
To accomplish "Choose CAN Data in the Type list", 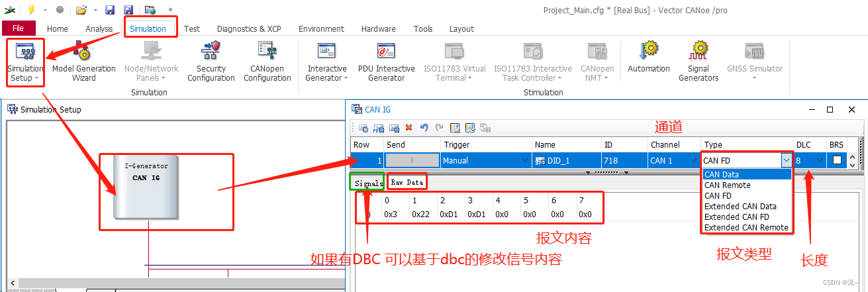I will [747, 175].
